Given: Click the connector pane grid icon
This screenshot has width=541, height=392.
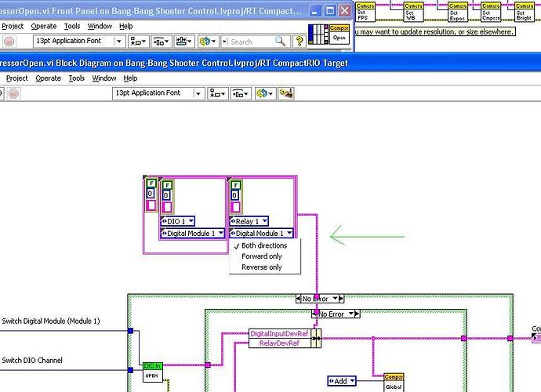Looking at the screenshot, I should click(318, 34).
